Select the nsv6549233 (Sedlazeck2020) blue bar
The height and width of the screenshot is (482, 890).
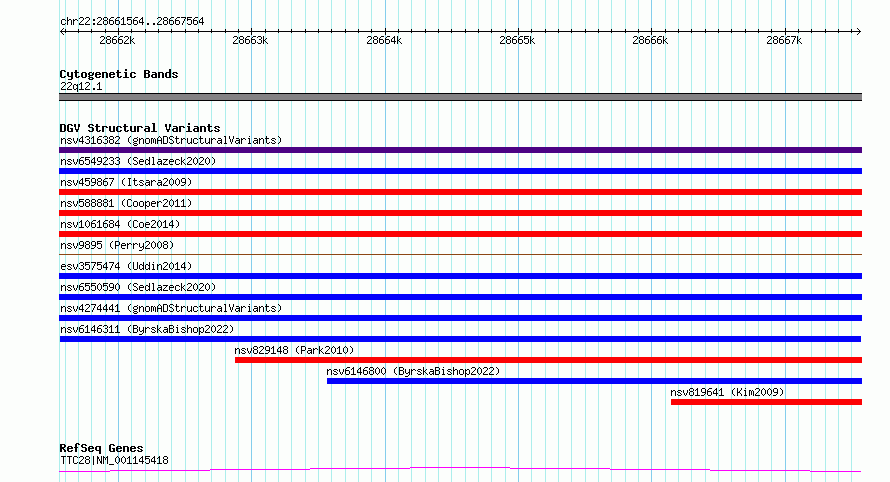460,171
